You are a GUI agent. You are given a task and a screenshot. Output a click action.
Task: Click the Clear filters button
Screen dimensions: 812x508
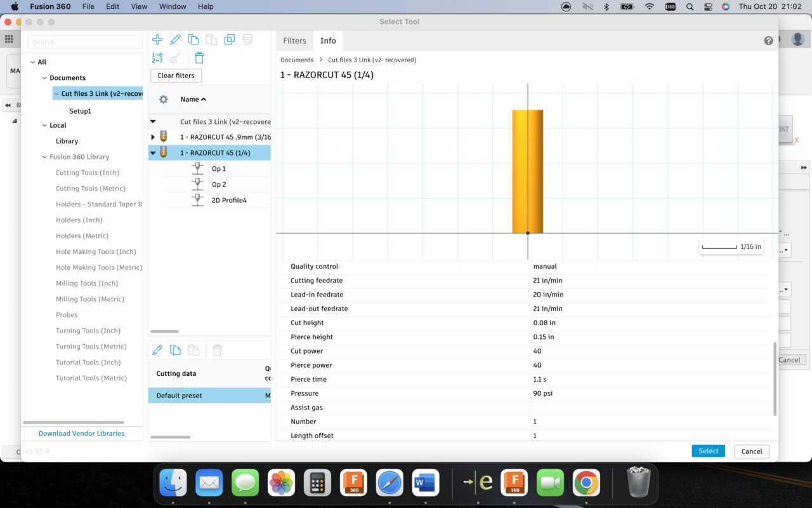click(x=176, y=76)
